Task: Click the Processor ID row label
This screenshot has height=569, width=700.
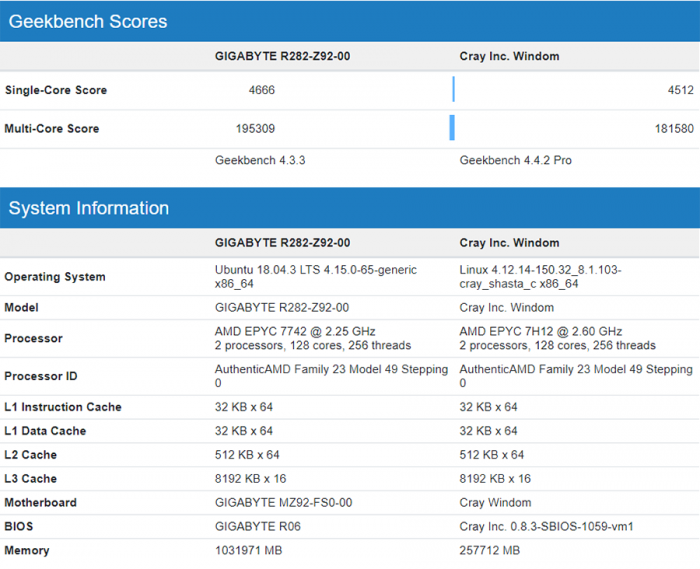Action: [43, 376]
